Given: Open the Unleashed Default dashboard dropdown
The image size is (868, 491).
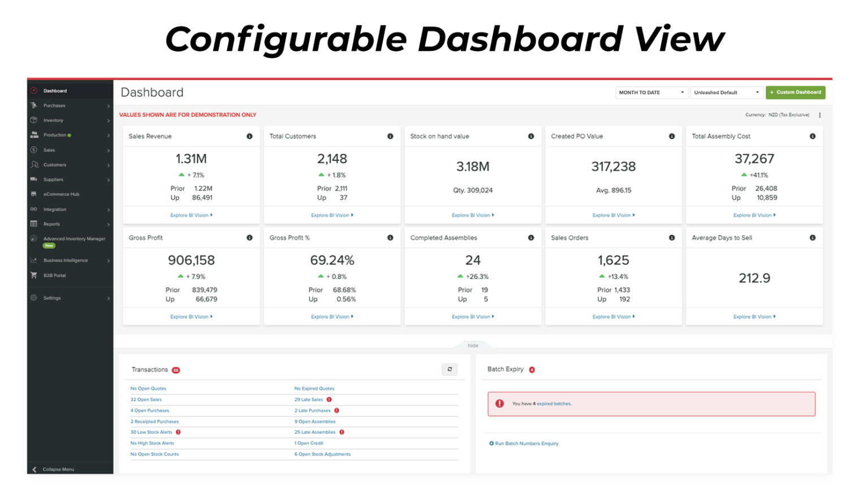Looking at the screenshot, I should tap(726, 93).
